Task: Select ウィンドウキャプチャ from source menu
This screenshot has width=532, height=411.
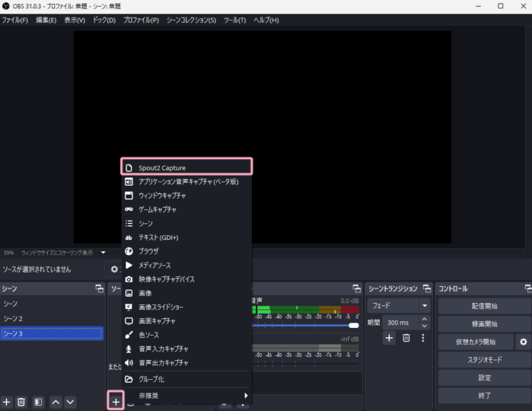Action: pos(186,196)
